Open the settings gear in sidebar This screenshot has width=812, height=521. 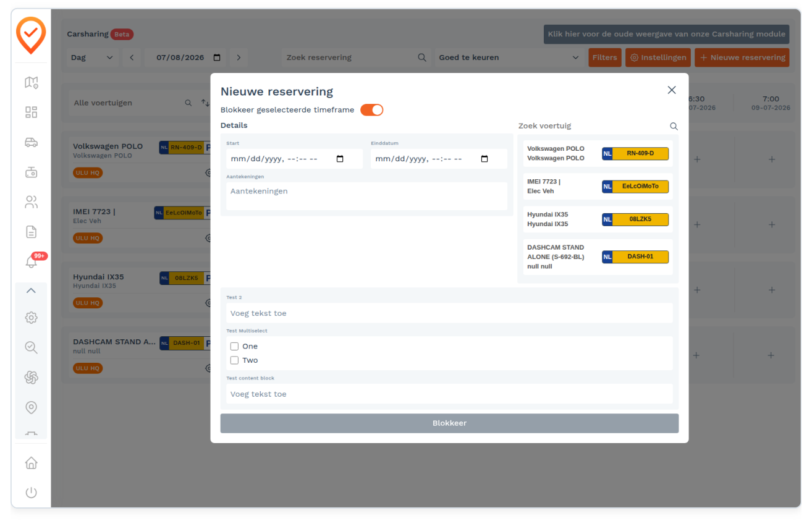[31, 318]
